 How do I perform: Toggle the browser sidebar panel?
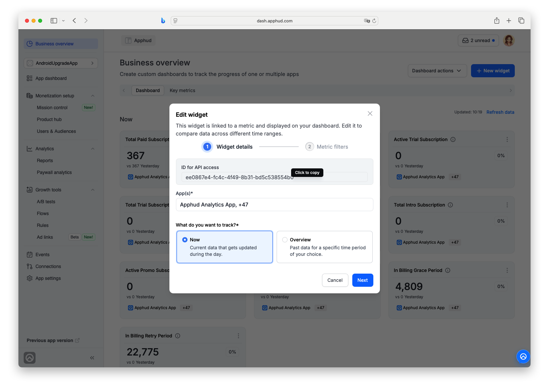tap(54, 21)
